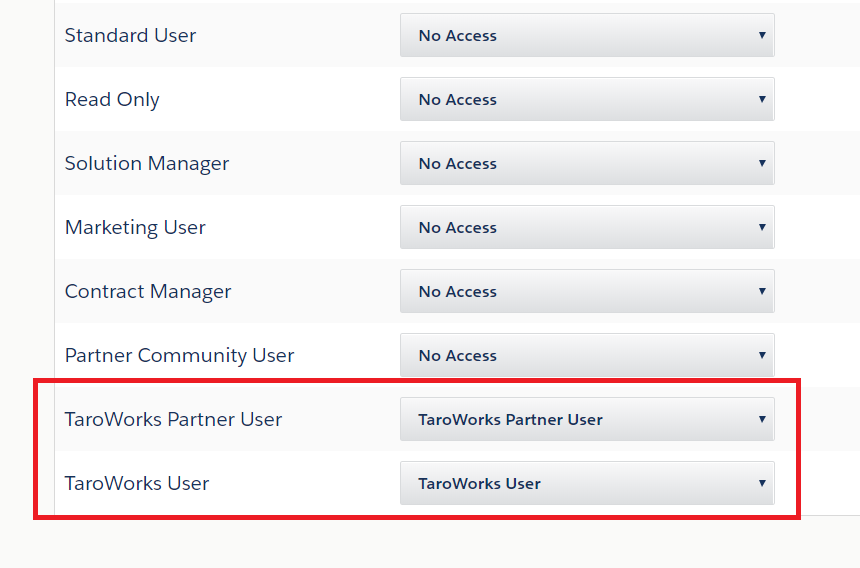Click the Partner Community User row label

coord(179,355)
